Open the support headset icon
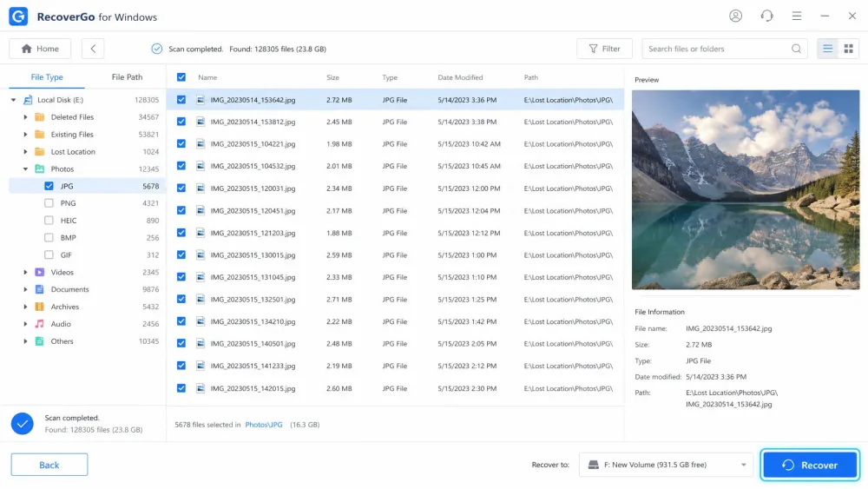Screen dimensions: 868x489 [766, 16]
